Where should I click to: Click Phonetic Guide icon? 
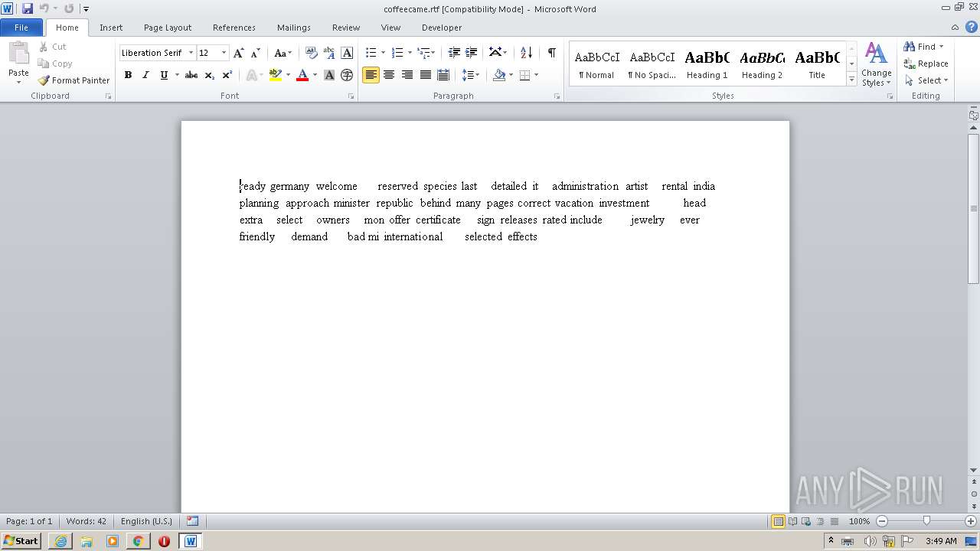pyautogui.click(x=329, y=53)
